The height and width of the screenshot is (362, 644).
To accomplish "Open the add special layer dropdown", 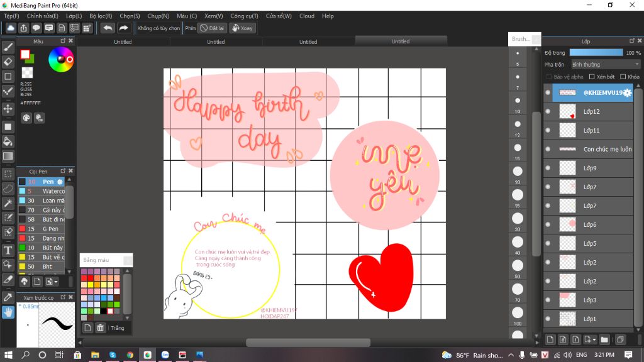I will tap(590, 339).
